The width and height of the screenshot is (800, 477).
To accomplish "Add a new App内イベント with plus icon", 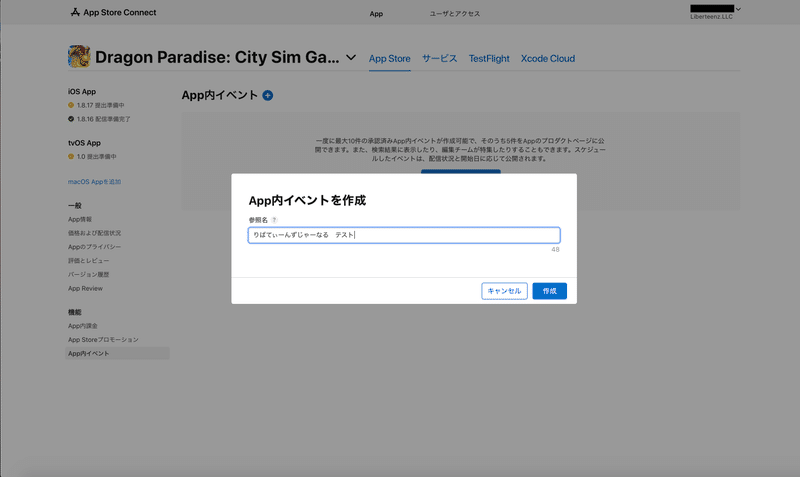I will [x=267, y=95].
